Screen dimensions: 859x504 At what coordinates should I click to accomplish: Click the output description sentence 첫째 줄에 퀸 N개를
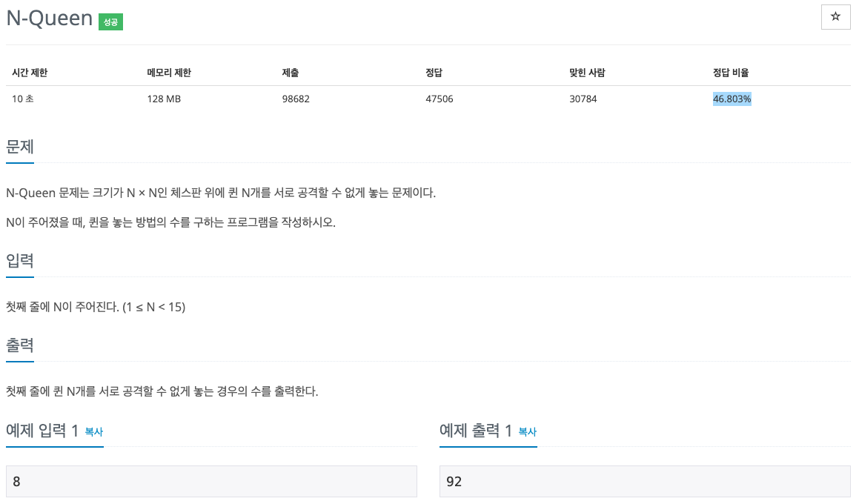click(x=162, y=391)
